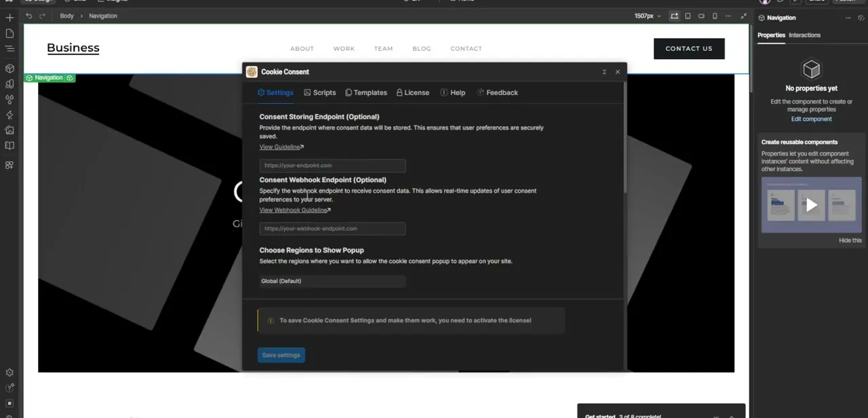Open site Settings gear in left sidebar
This screenshot has height=418, width=868.
click(x=9, y=373)
